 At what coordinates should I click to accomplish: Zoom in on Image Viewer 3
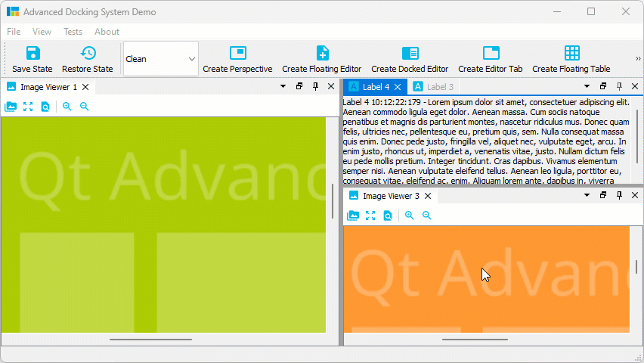pyautogui.click(x=410, y=216)
